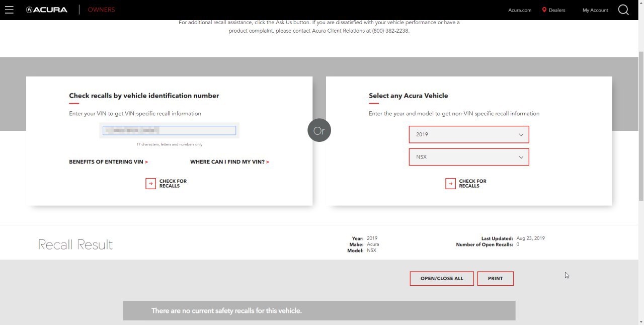The image size is (644, 325).
Task: Open the Dealers page
Action: pyautogui.click(x=557, y=10)
